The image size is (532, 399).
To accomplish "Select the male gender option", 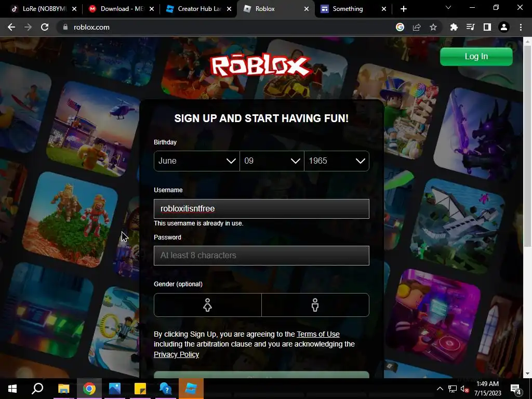I will [315, 305].
